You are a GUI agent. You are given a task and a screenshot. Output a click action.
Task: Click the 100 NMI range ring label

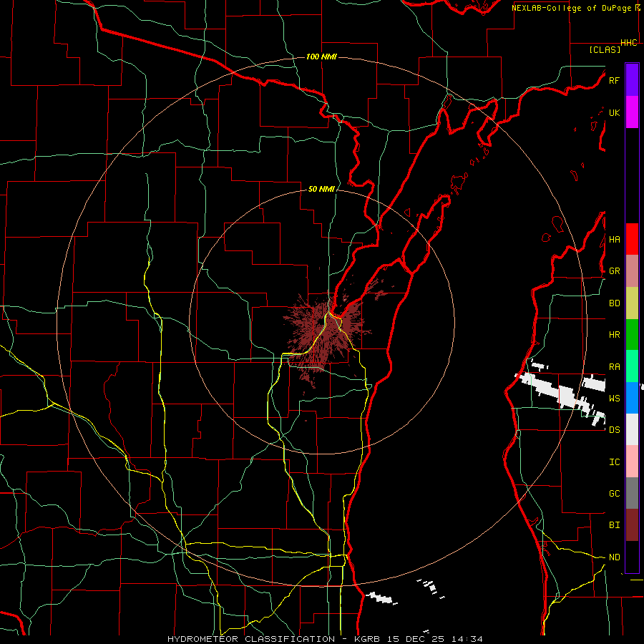click(321, 57)
